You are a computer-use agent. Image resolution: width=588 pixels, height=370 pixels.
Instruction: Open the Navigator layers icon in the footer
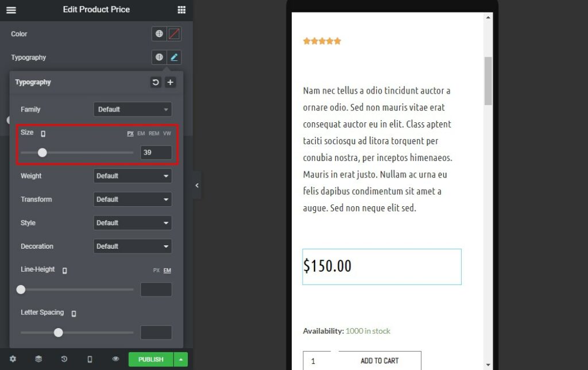38,359
